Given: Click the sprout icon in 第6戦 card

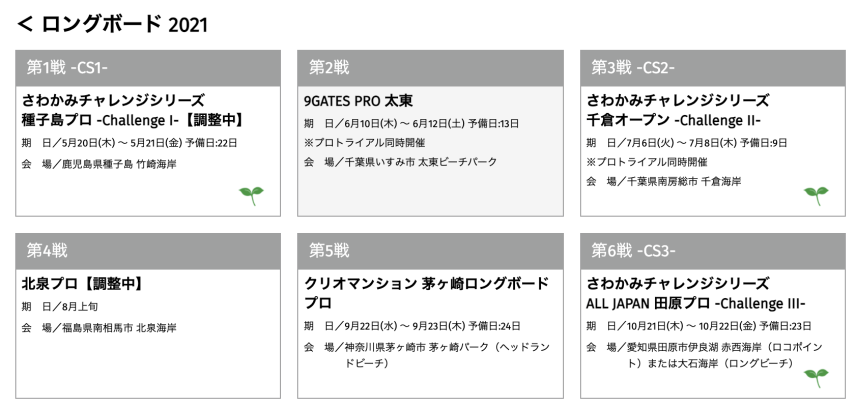Looking at the screenshot, I should 816,378.
